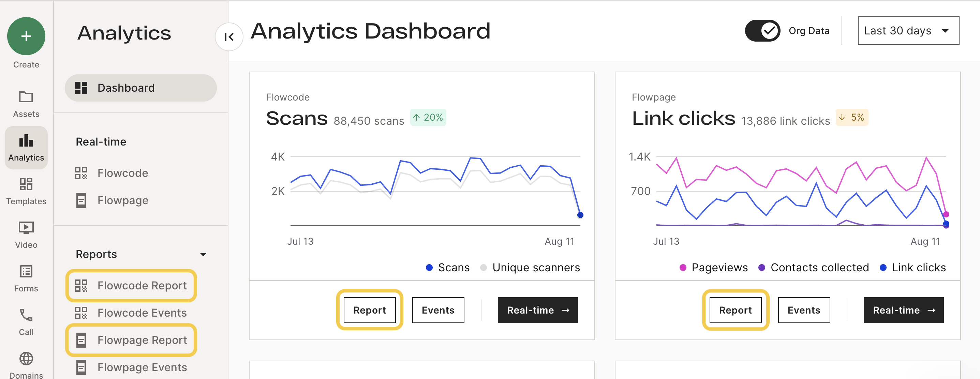Open Flowcode Events
Image resolution: width=980 pixels, height=379 pixels.
[131, 313]
